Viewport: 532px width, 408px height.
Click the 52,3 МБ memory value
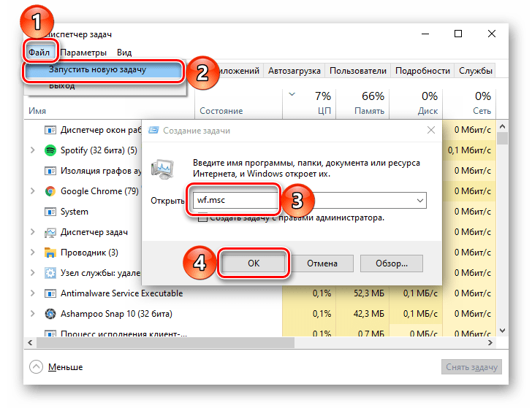(x=369, y=293)
